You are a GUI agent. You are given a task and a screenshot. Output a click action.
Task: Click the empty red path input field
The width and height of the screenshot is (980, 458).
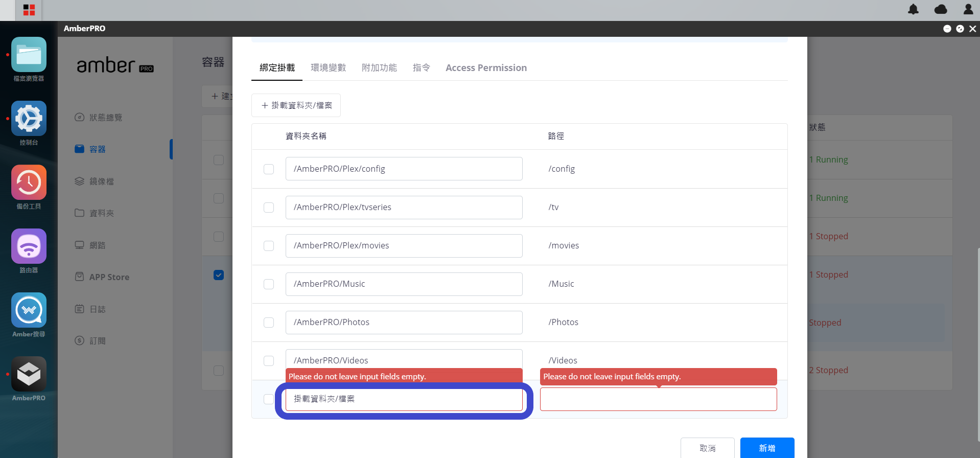658,399
